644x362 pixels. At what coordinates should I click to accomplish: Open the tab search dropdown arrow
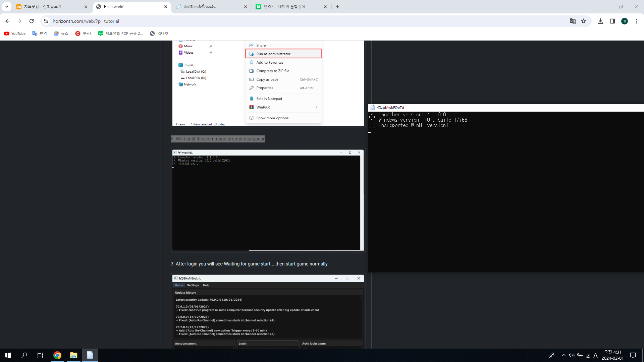7,7
